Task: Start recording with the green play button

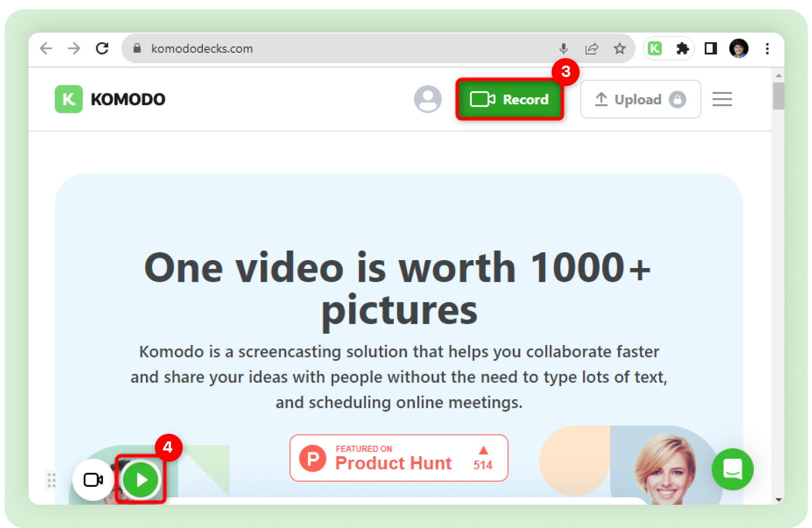Action: pos(141,480)
